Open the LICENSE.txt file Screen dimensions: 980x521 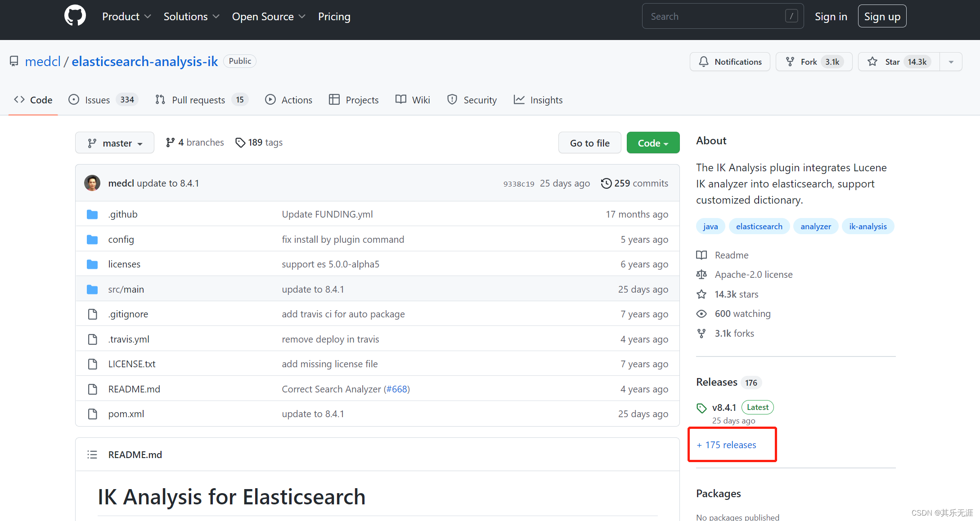coord(132,364)
